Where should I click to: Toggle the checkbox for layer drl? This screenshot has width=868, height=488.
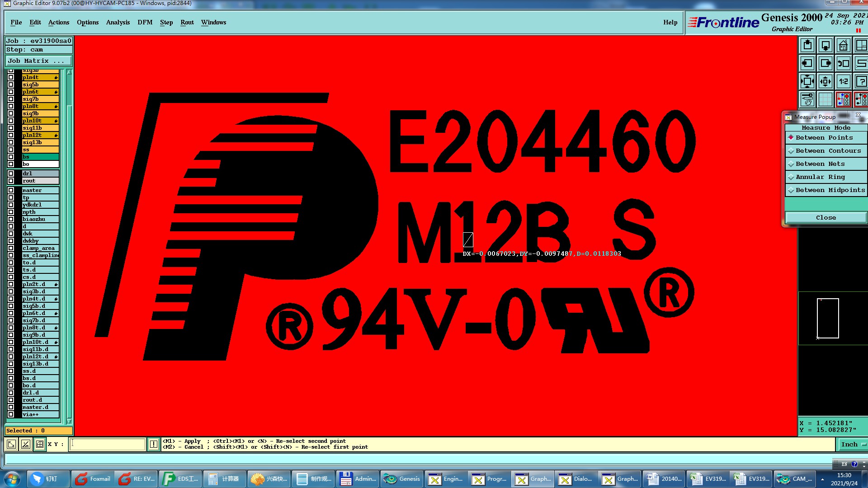pos(11,174)
